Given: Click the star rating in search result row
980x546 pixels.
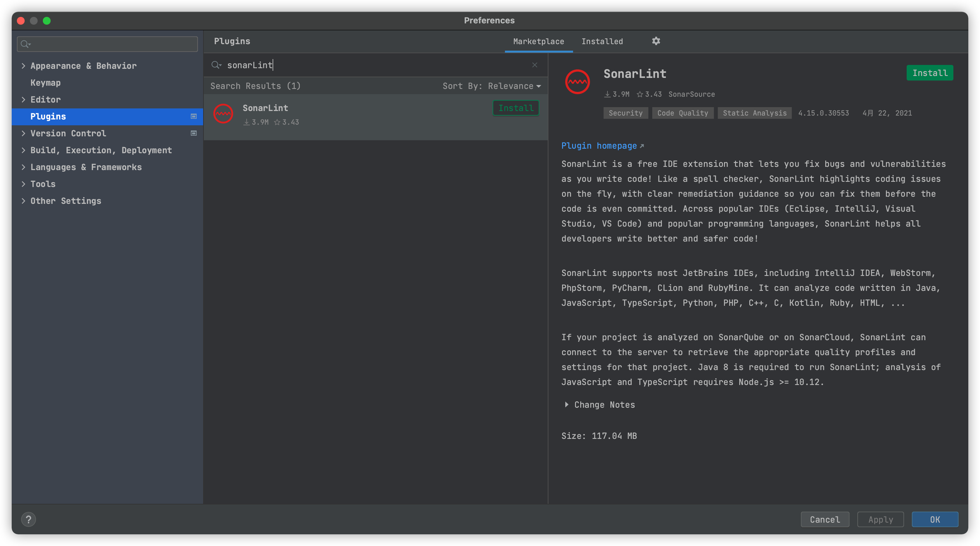Looking at the screenshot, I should click(x=287, y=122).
